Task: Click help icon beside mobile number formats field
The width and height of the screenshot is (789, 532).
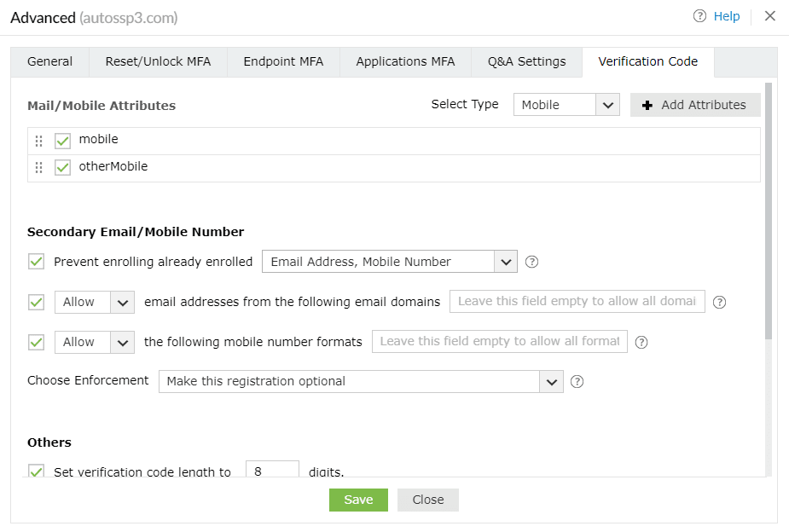Action: [641, 342]
